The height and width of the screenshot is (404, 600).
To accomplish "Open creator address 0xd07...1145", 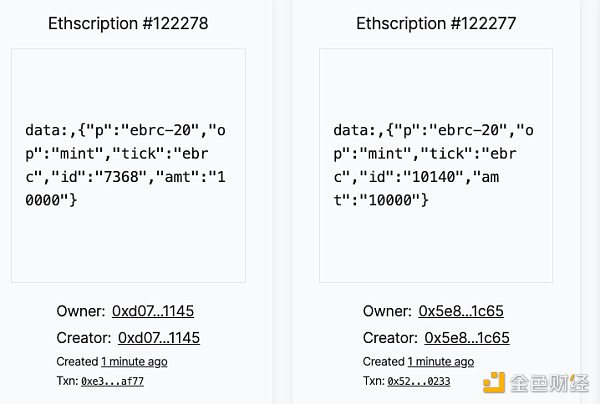I will pos(159,337).
